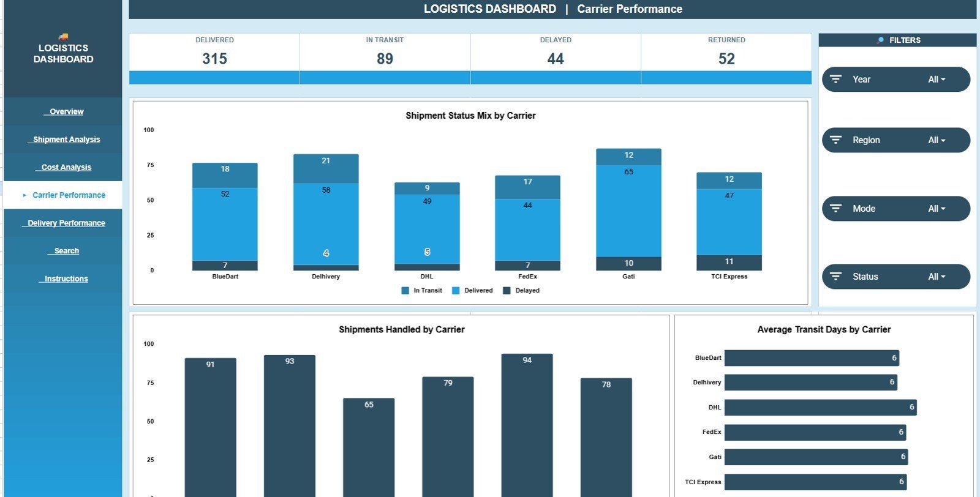Open the Status All dropdown

(x=937, y=277)
